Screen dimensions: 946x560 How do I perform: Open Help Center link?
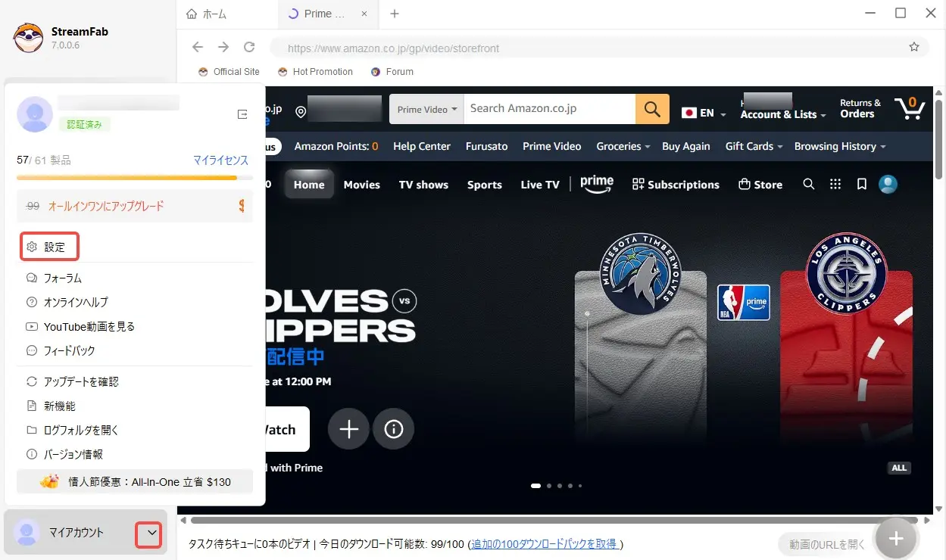tap(422, 146)
